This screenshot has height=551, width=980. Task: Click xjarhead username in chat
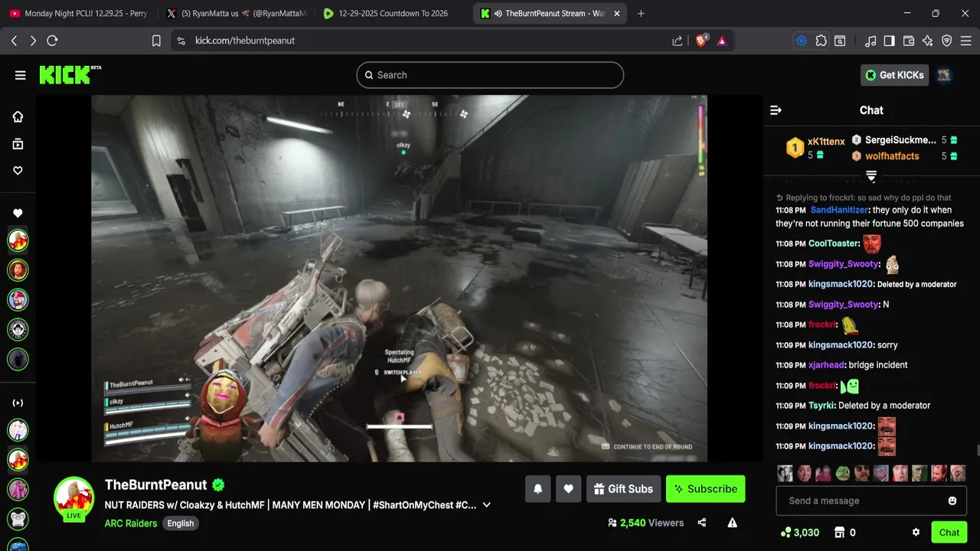point(826,365)
